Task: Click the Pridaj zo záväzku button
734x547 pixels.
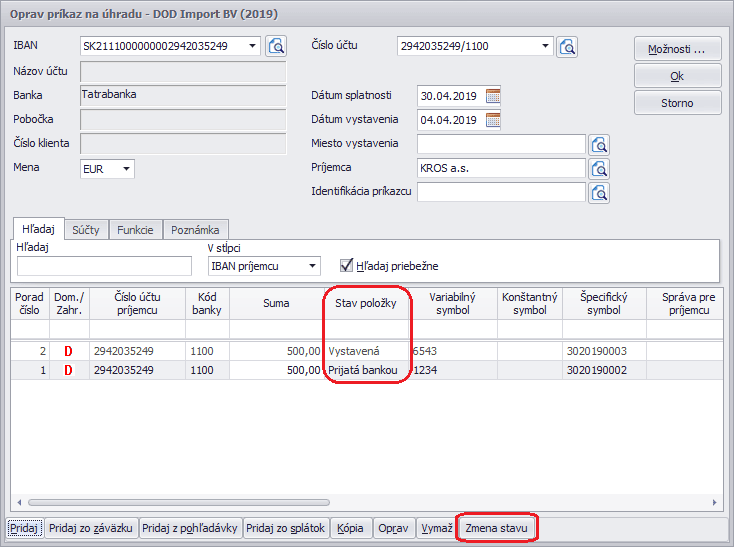Action: [x=92, y=528]
